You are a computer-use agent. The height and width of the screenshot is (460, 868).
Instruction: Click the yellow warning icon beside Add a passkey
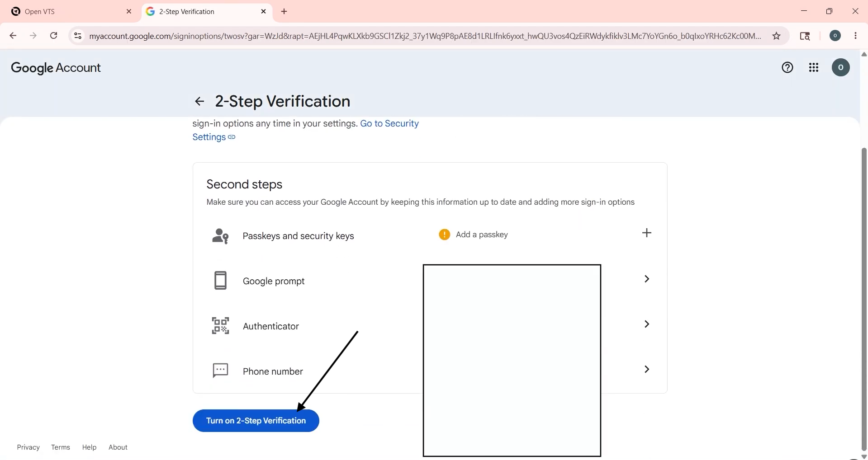tap(445, 235)
